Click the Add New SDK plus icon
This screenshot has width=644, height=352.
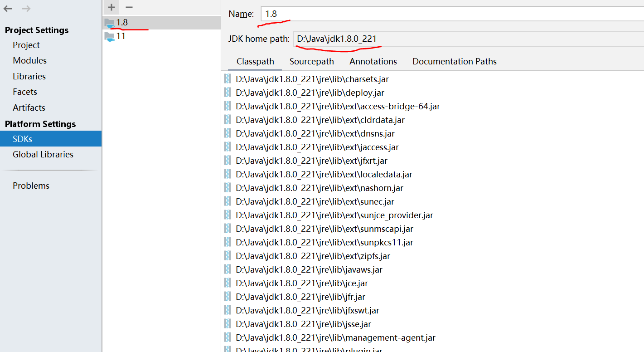point(111,7)
